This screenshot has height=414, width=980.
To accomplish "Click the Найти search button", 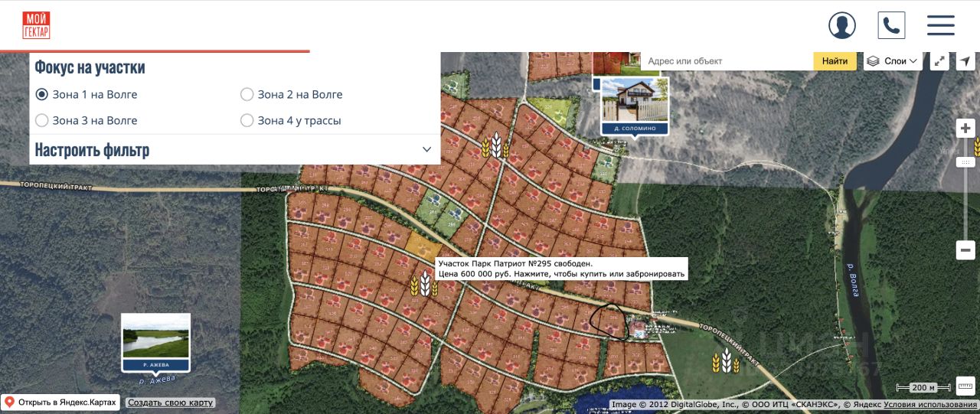I will click(835, 61).
